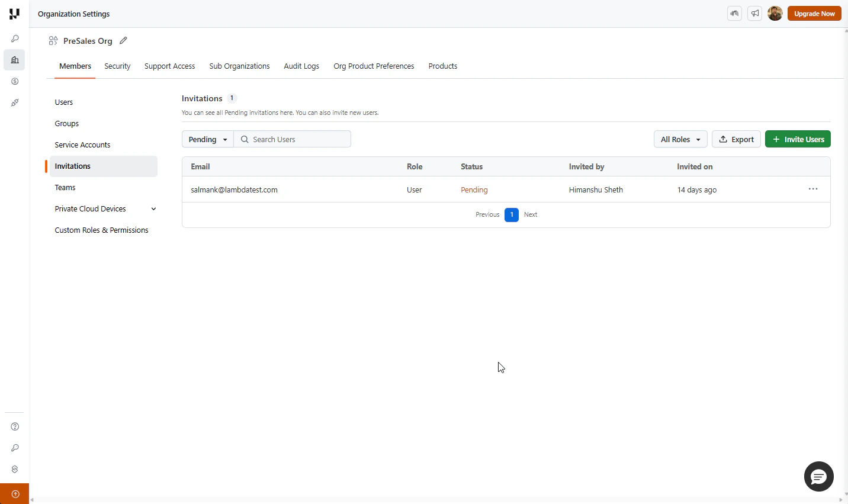Open the All Roles dropdown
The height and width of the screenshot is (504, 848).
(x=680, y=139)
